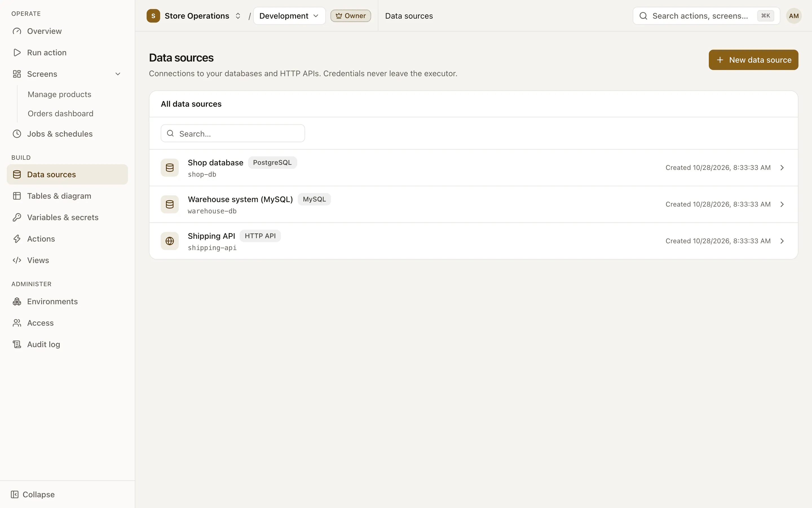This screenshot has width=812, height=508.
Task: Open Orders dashboard screen
Action: point(60,113)
